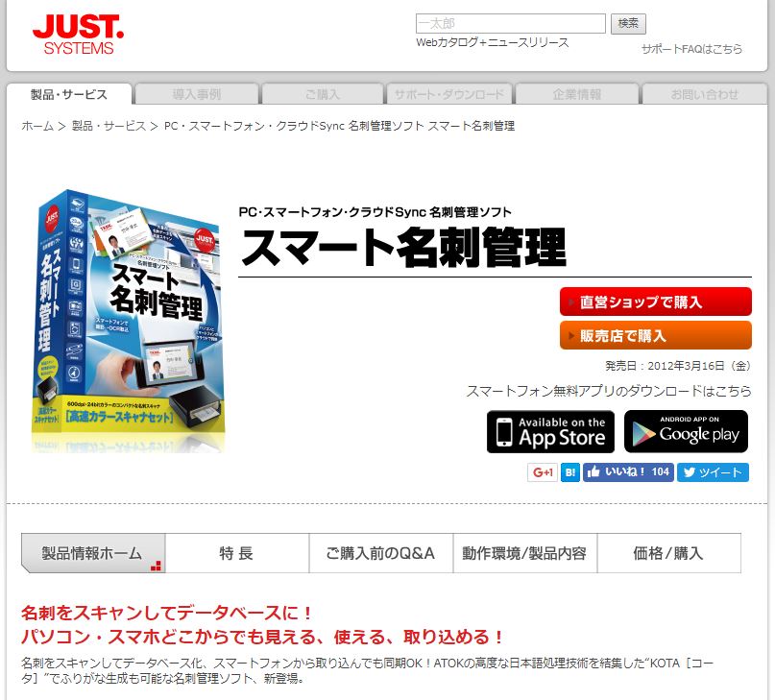Click the 直営ショップで購入 red button
The height and width of the screenshot is (700, 775).
pos(655,302)
